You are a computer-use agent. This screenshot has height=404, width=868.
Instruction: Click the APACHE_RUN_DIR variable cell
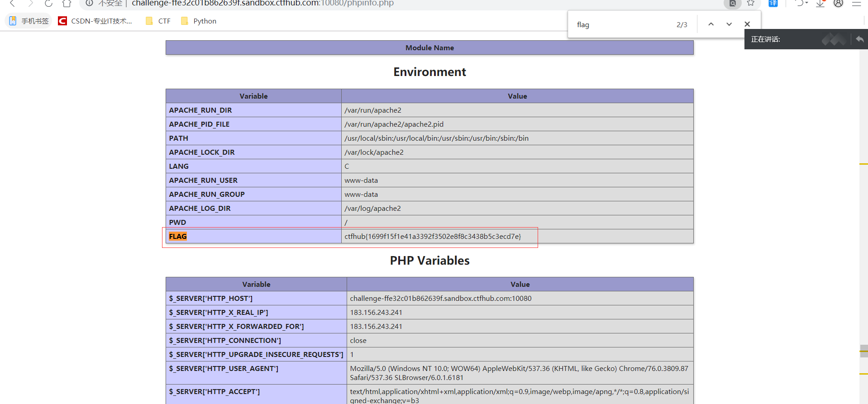pyautogui.click(x=253, y=110)
